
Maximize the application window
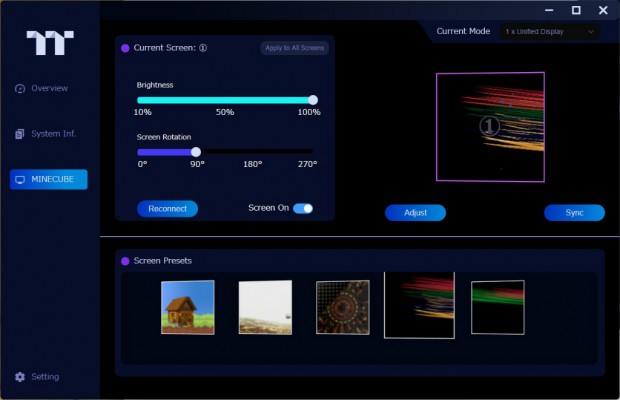click(x=576, y=10)
